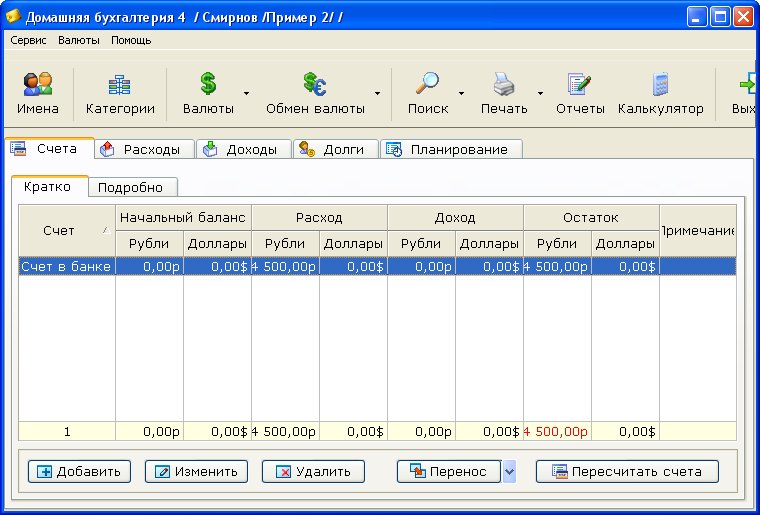Open Обмен валюты exchange icon
Screen dimensions: 760x515
point(315,84)
